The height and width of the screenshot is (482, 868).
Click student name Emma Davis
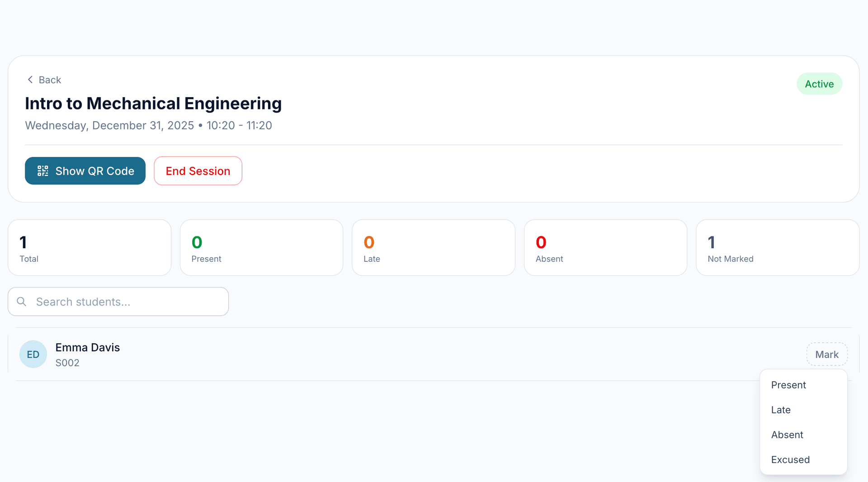pyautogui.click(x=87, y=347)
